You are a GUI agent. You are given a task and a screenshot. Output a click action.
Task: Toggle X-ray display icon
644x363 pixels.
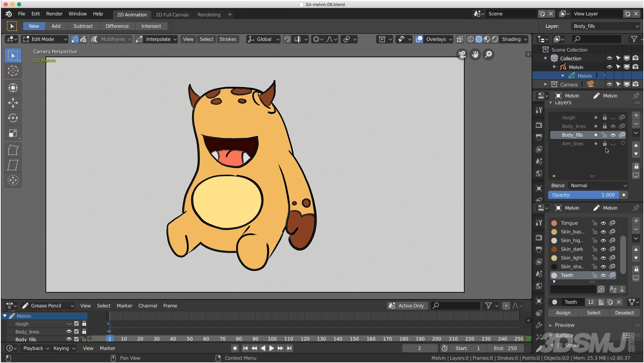[460, 39]
